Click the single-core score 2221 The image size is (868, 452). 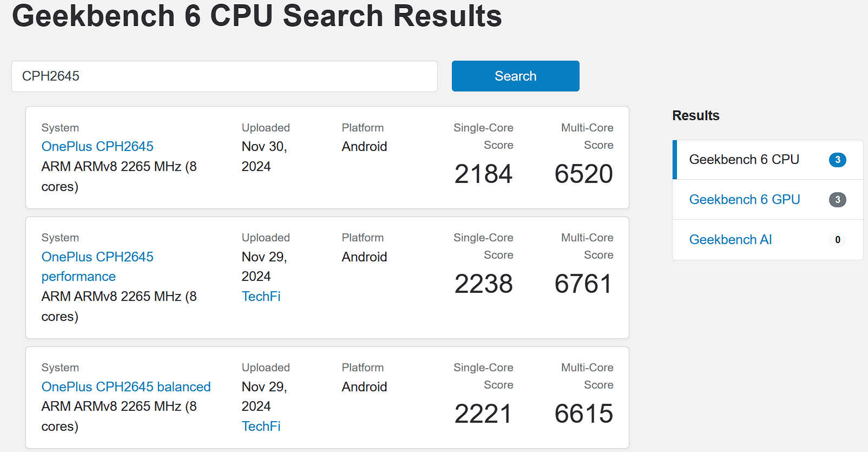click(x=483, y=414)
